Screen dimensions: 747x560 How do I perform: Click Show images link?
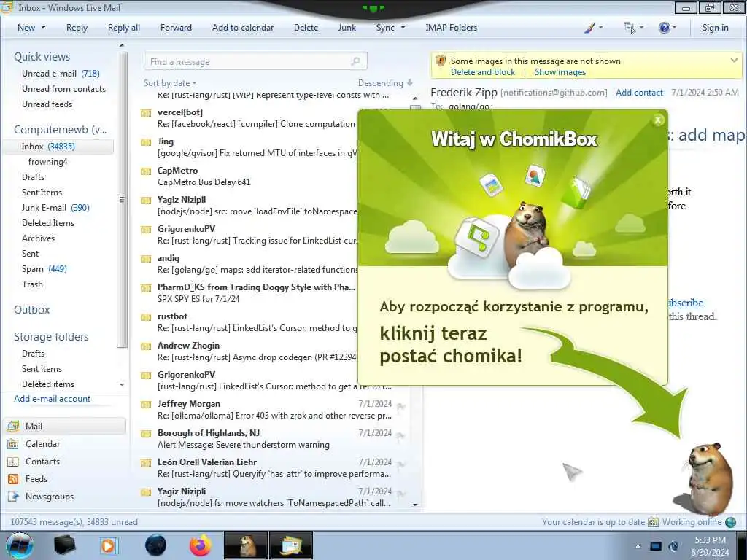pos(560,72)
